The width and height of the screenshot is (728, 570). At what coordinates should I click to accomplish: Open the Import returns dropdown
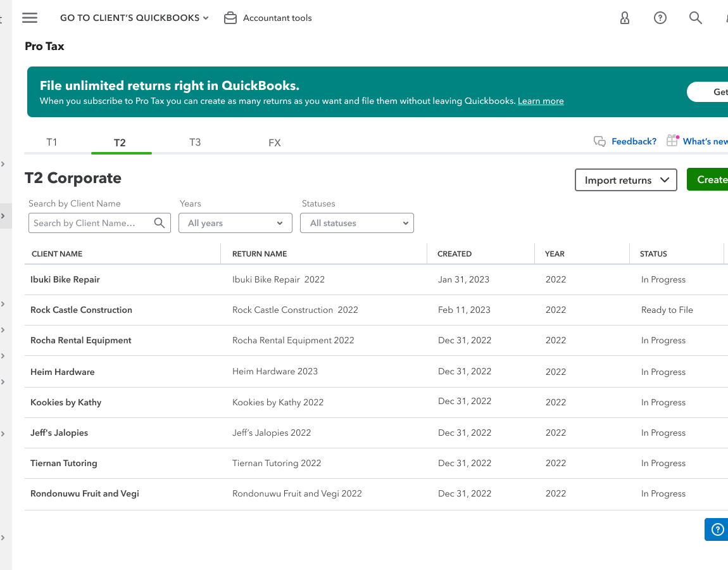(x=626, y=180)
